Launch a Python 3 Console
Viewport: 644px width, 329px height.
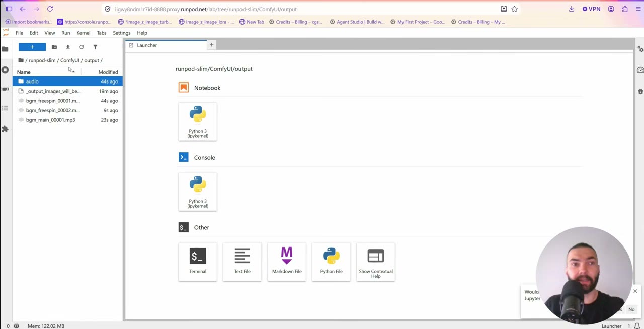click(x=198, y=192)
